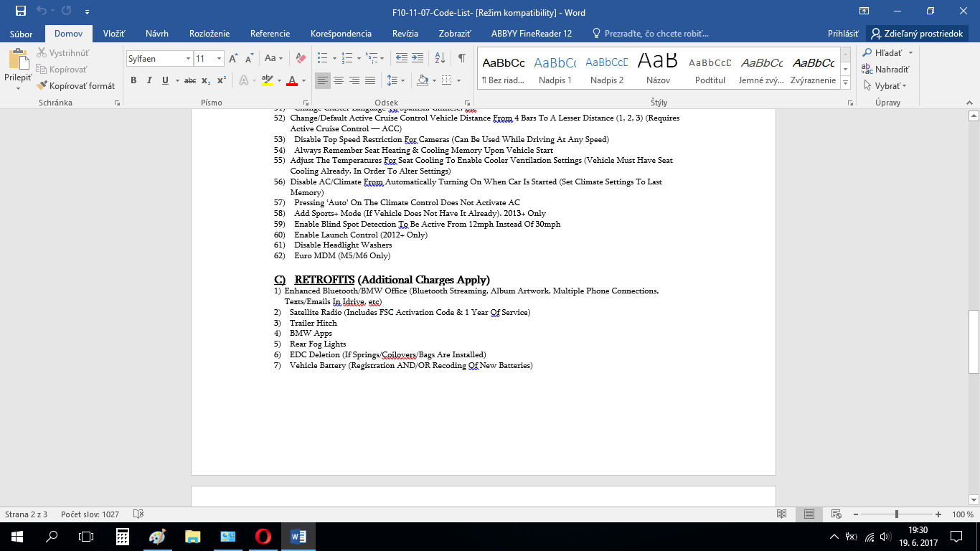Screen dimensions: 980x551
Task: Click the Nahradiť replace button
Action: pyautogui.click(x=886, y=69)
